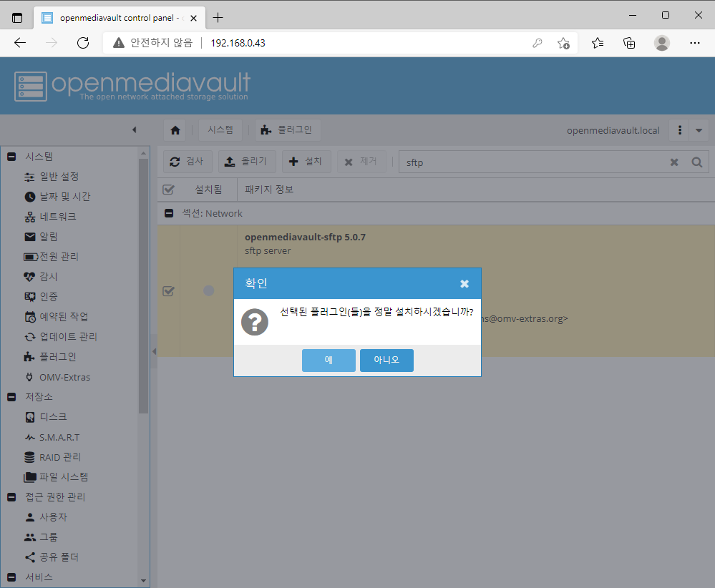
Task: Close the 확인 dialog with X
Action: tap(464, 283)
